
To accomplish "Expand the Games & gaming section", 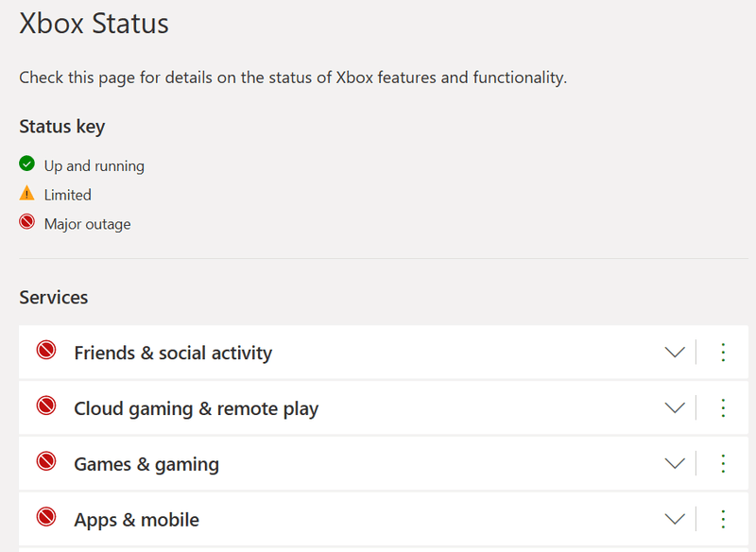I will [x=674, y=464].
